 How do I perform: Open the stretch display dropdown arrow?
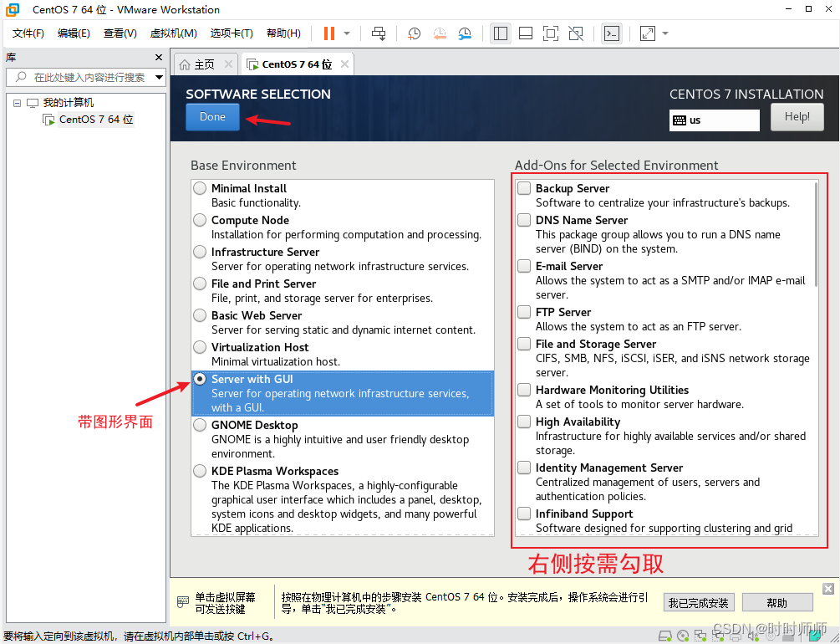[665, 33]
